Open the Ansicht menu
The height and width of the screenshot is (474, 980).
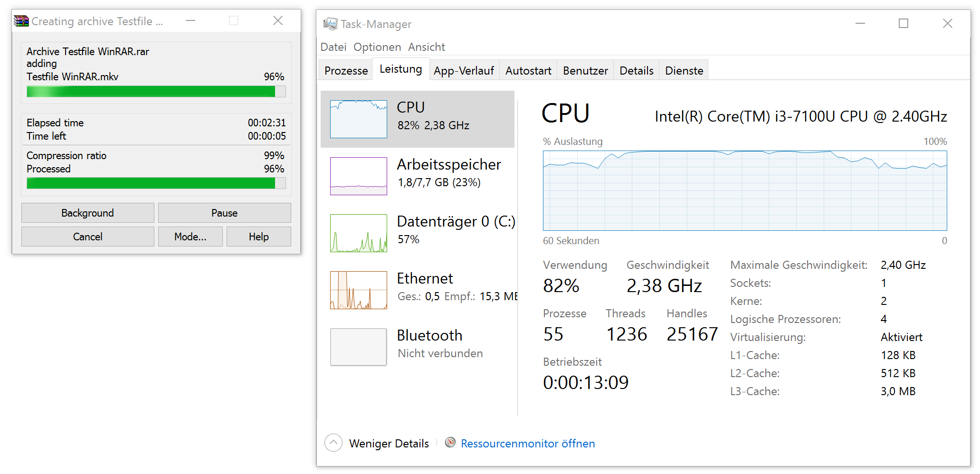point(427,47)
